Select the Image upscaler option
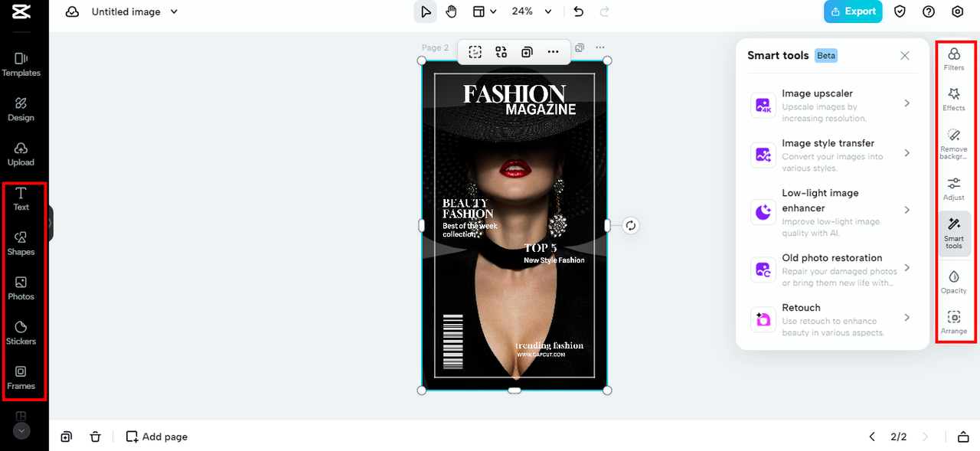Screen dimensions: 980x451 coord(832,106)
